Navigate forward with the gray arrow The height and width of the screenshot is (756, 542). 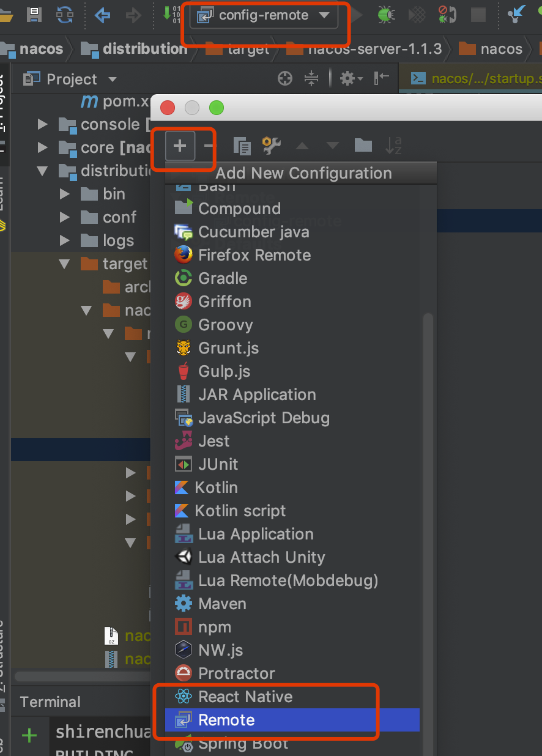(x=133, y=15)
